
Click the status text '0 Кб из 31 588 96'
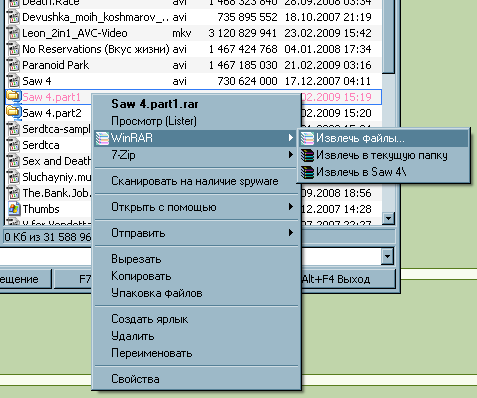(x=48, y=237)
